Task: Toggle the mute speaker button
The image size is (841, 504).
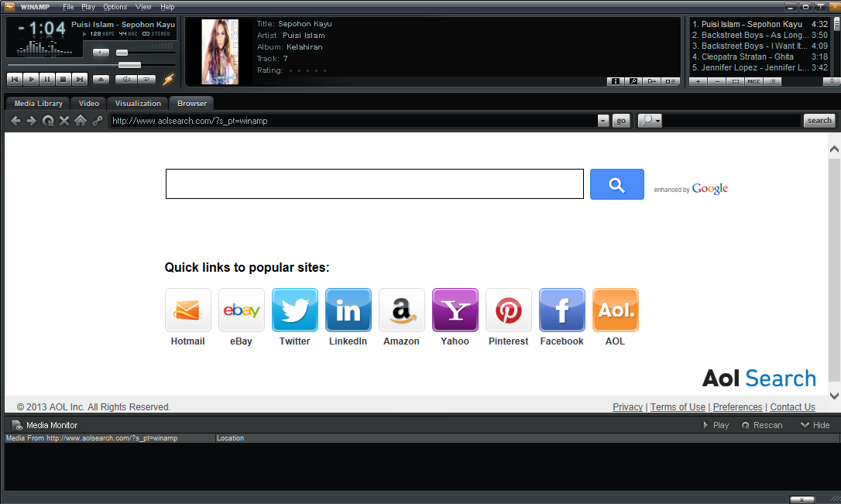Action: 101,53
